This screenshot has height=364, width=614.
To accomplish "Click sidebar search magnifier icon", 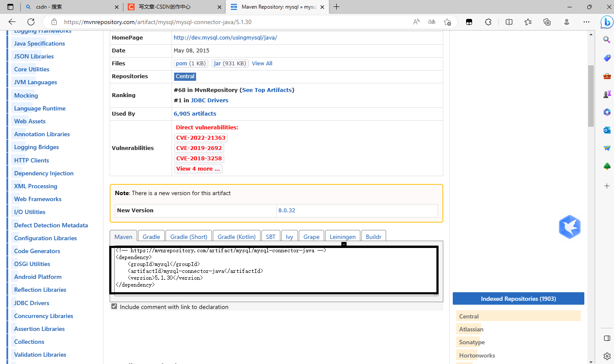I will click(x=607, y=40).
